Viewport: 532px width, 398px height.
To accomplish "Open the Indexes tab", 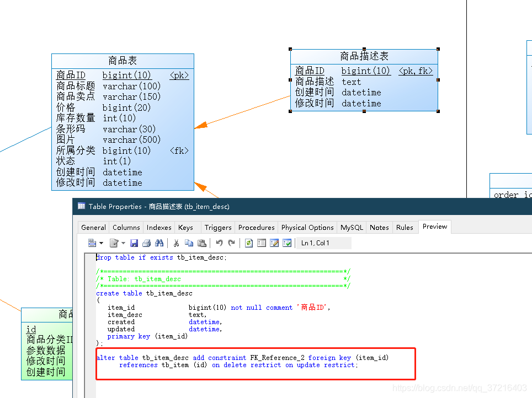I will pyautogui.click(x=159, y=228).
